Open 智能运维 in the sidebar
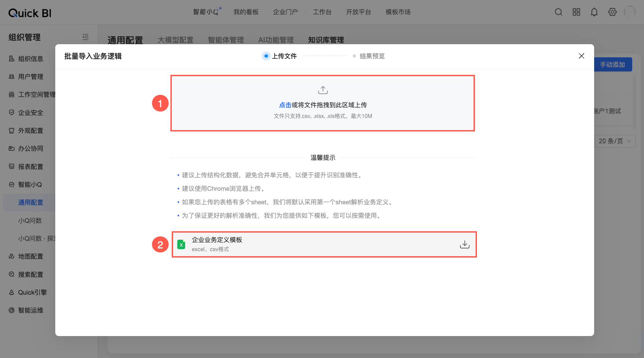644x358 pixels. coord(31,310)
